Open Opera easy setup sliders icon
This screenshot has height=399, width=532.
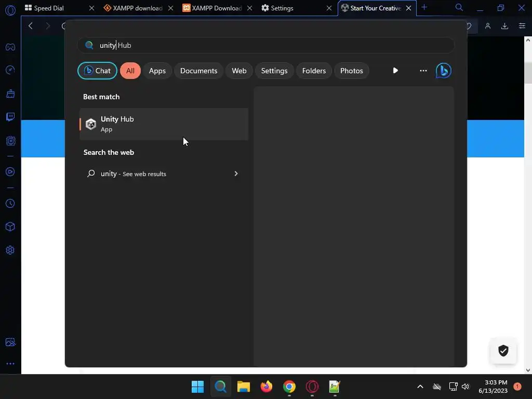(522, 26)
